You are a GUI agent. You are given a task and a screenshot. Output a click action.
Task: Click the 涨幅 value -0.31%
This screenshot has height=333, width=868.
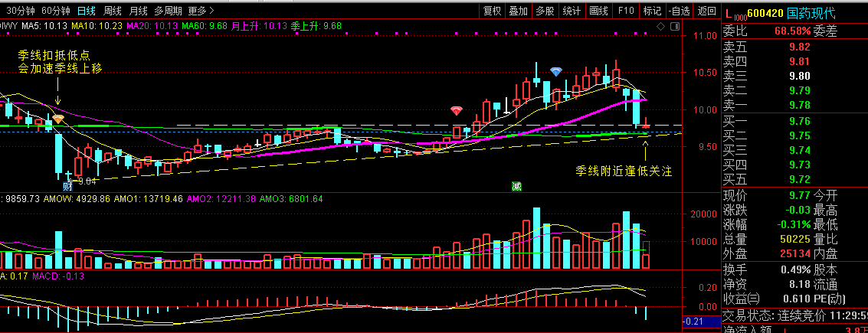point(793,224)
